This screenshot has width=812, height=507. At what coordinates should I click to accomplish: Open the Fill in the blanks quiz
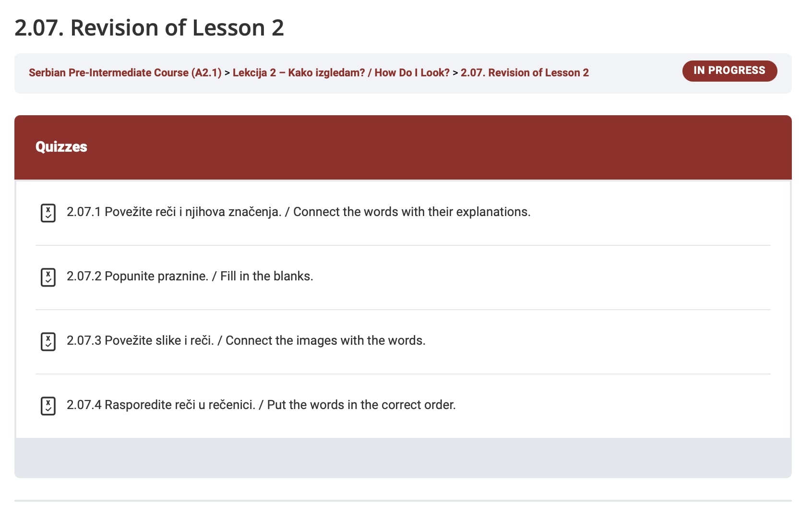190,276
